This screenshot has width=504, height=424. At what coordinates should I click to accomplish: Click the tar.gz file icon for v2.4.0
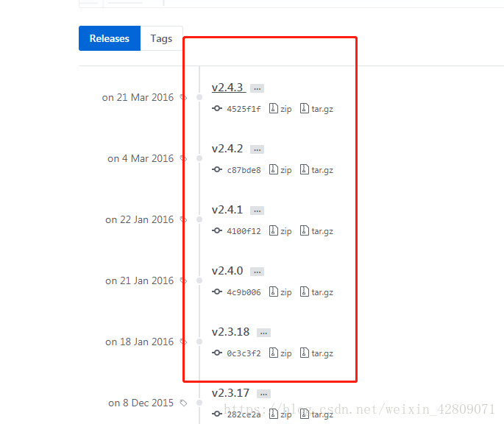click(x=305, y=291)
